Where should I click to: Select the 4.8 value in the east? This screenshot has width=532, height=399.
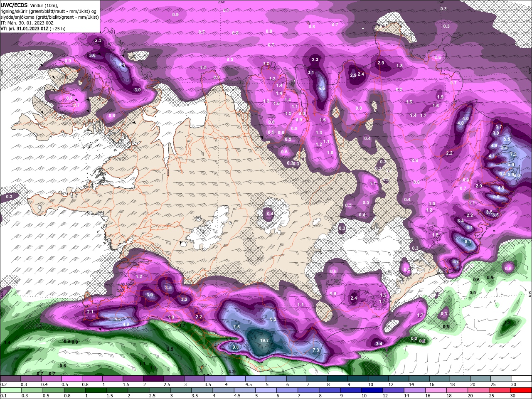pos(501,188)
